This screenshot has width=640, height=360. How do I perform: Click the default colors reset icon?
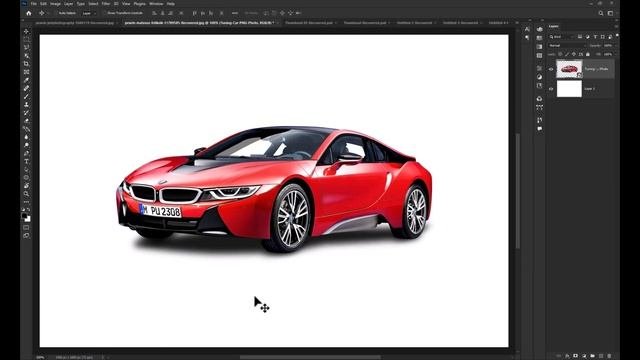tap(24, 210)
